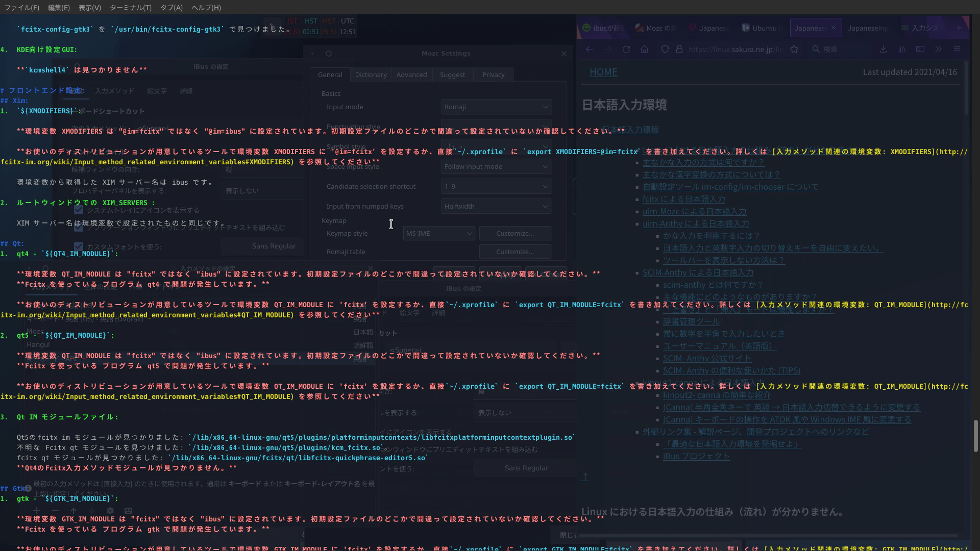Click Sans Regular font button in IBus settings
Screen dimensions: 980x551
click(262, 246)
